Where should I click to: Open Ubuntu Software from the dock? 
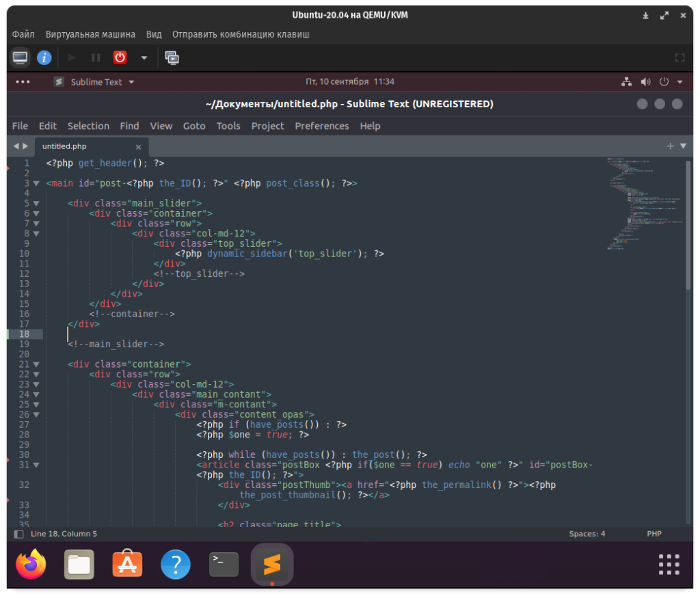(x=127, y=565)
